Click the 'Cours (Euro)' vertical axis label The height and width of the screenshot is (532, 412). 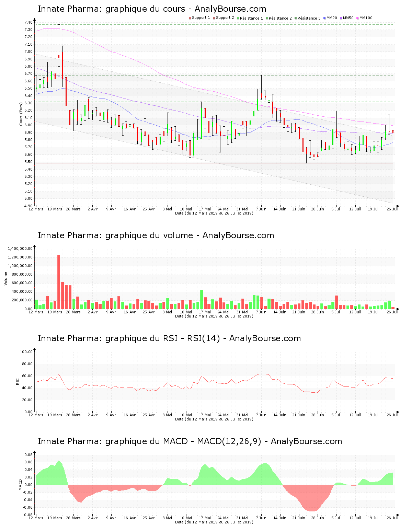[x=21, y=115]
